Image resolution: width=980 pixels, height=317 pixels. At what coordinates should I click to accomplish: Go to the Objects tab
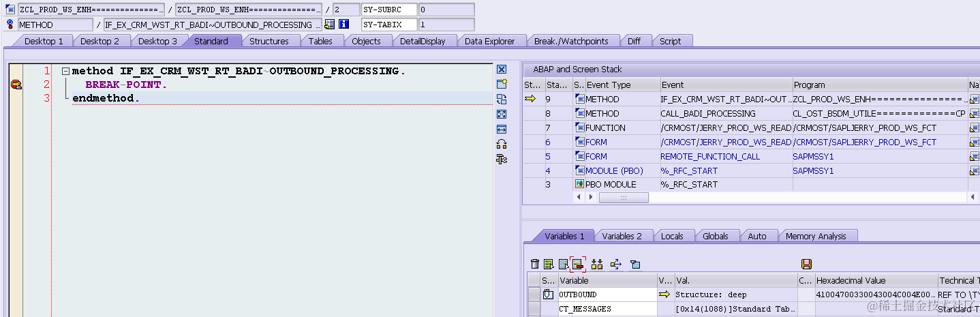(x=366, y=41)
